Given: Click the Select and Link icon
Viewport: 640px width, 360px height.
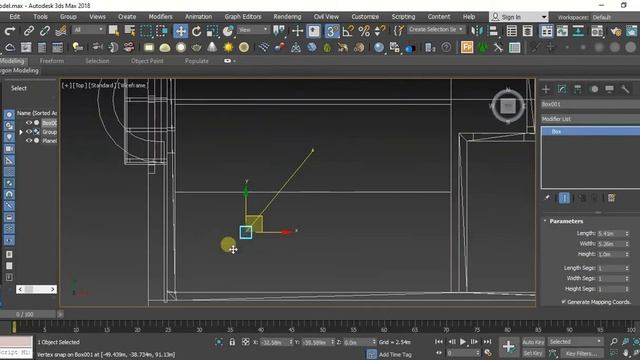Looking at the screenshot, I should pyautogui.click(x=29, y=31).
